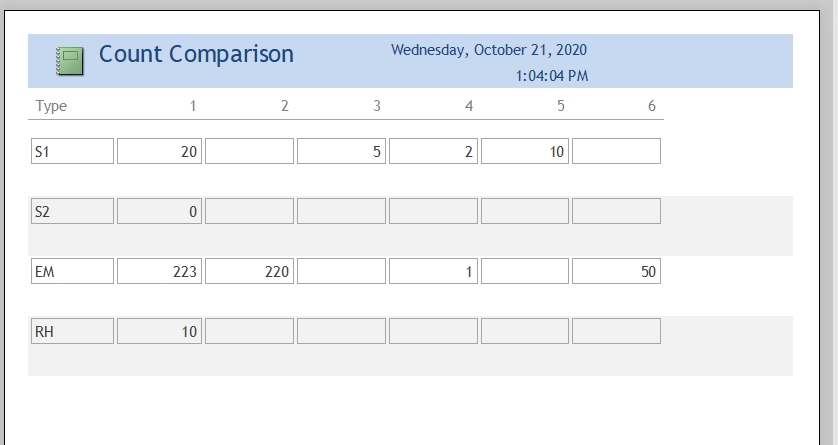Click the EM field showing 223
This screenshot has width=838, height=445.
tap(159, 271)
